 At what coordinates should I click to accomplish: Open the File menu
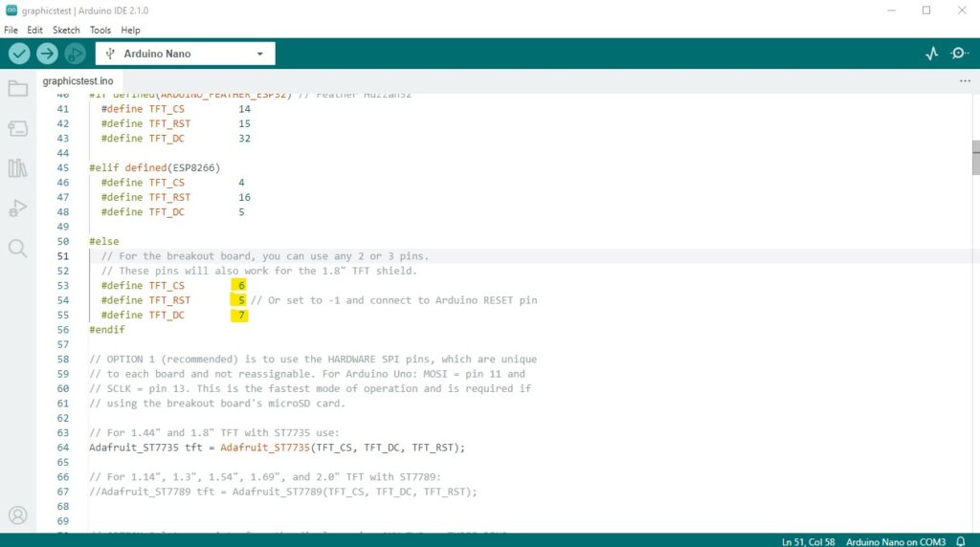[11, 30]
